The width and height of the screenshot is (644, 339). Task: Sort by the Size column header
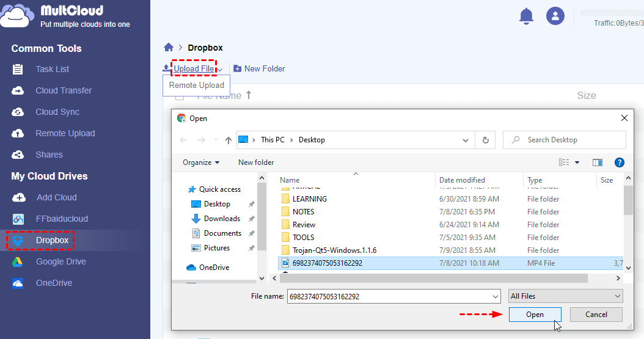pos(607,180)
